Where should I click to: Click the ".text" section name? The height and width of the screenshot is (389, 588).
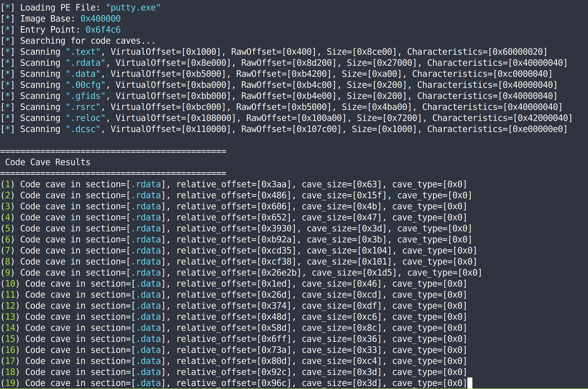click(x=83, y=52)
